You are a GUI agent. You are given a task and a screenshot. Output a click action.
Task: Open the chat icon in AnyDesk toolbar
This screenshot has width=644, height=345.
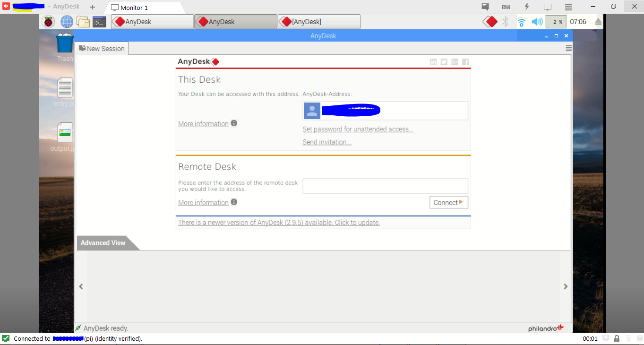[485, 7]
